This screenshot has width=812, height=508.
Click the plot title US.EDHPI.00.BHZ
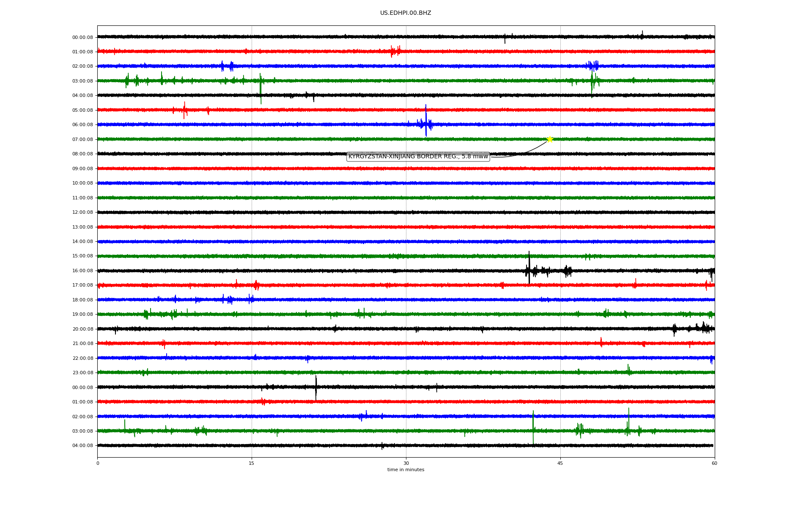pos(405,13)
